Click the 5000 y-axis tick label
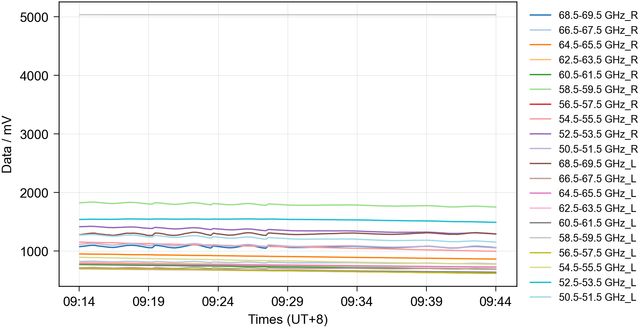The image size is (644, 328). click(x=34, y=17)
